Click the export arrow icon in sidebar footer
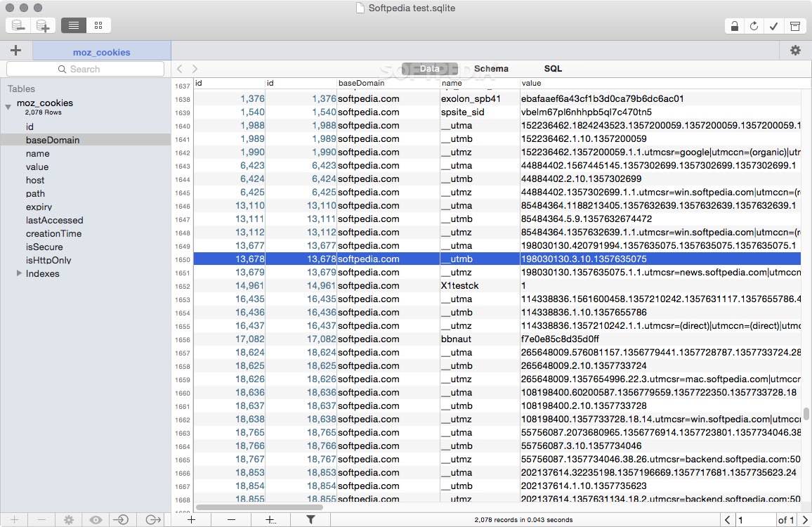The image size is (812, 527). point(152,520)
